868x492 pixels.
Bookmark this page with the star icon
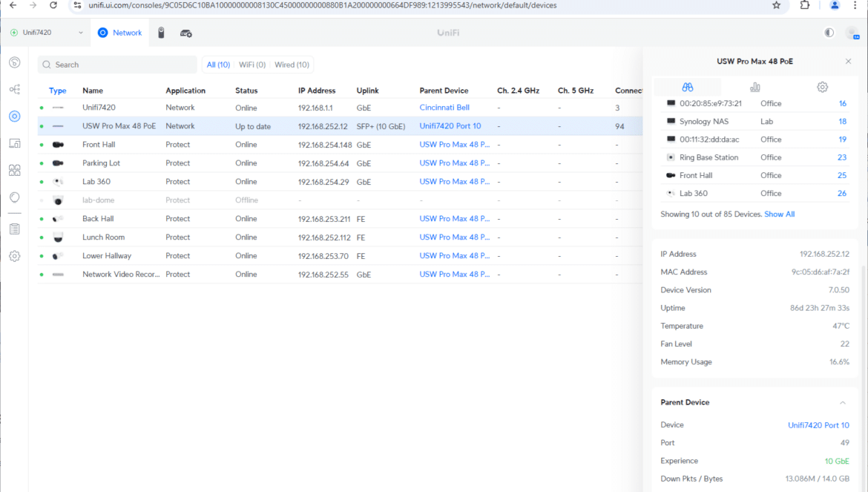(776, 5)
